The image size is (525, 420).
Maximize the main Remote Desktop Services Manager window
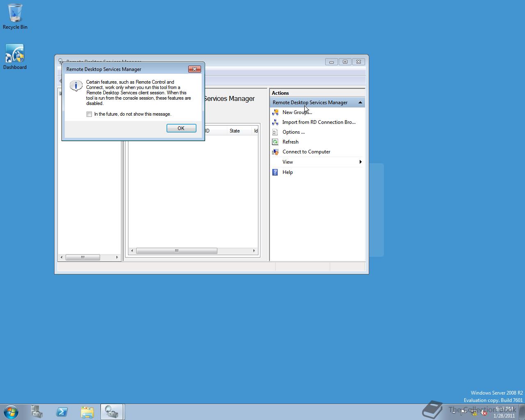[x=345, y=62]
